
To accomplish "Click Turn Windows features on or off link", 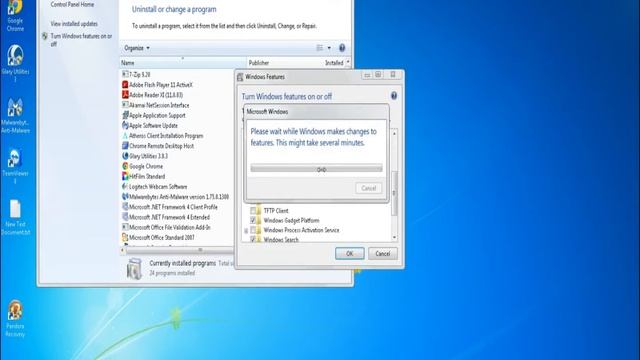I will [x=81, y=40].
